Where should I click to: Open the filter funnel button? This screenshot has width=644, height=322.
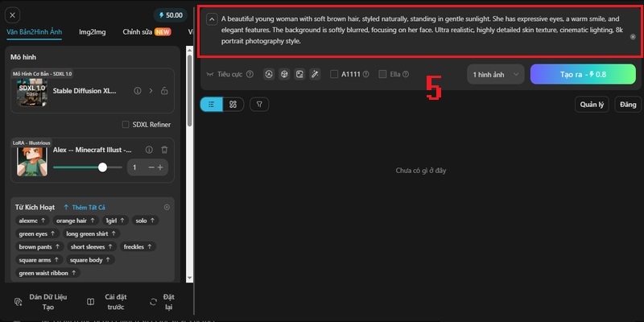[x=259, y=105]
